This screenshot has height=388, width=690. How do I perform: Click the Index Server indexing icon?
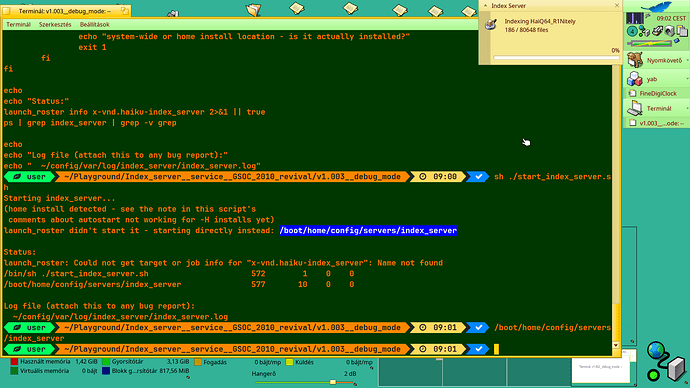coord(491,24)
